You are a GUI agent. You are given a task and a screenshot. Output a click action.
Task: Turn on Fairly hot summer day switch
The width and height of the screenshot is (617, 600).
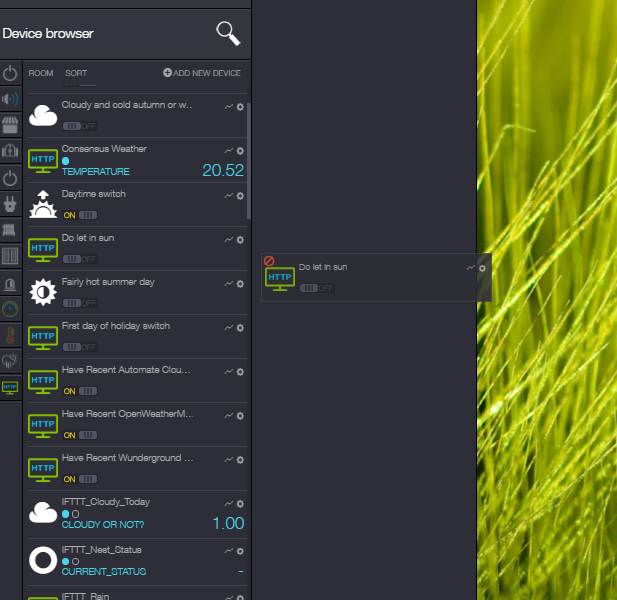pyautogui.click(x=80, y=303)
